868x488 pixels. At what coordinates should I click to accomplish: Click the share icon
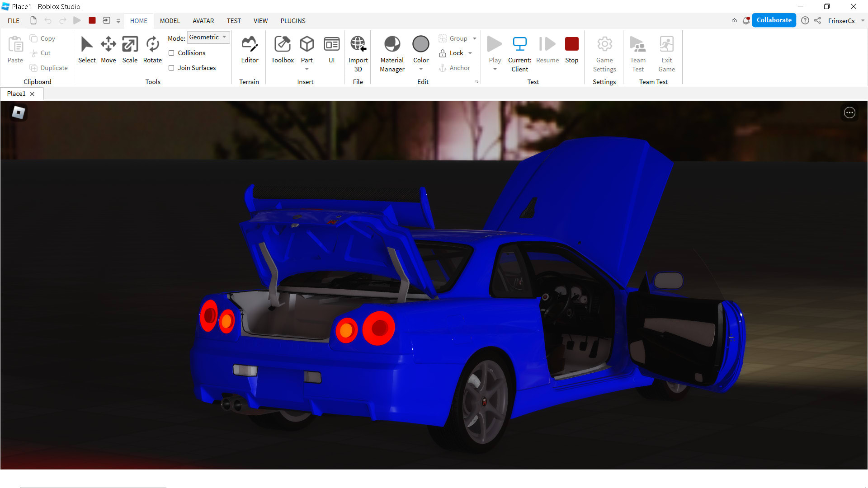(x=817, y=20)
